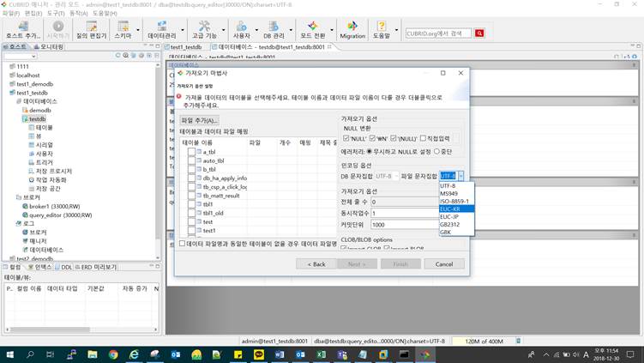This screenshot has width=644, height=363.
Task: Check the 데이터 파일명과 동일한 테이블 checkbox
Action: 183,244
